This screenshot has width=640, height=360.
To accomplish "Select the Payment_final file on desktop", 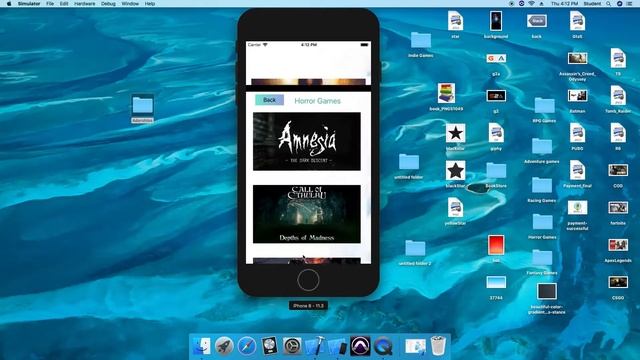I will pos(577,171).
